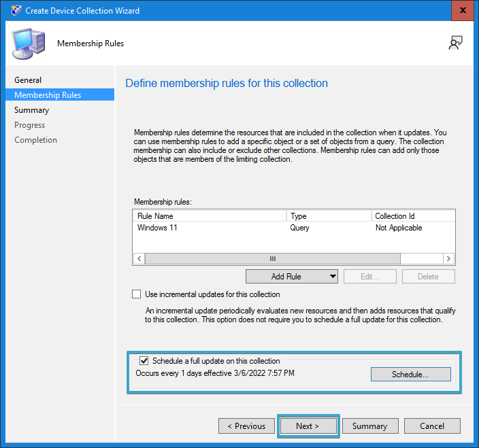Click the Rule Name column header
The image size is (479, 448).
(210, 216)
